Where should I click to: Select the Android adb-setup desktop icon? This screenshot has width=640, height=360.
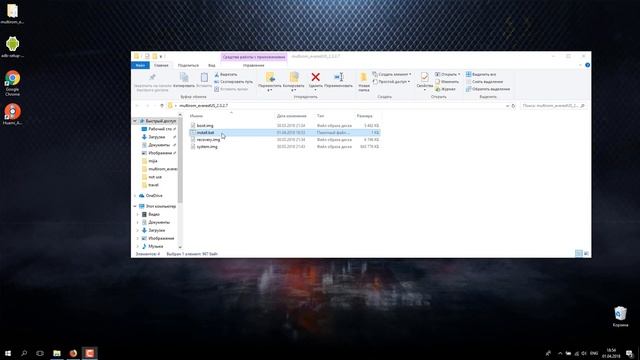coord(12,47)
